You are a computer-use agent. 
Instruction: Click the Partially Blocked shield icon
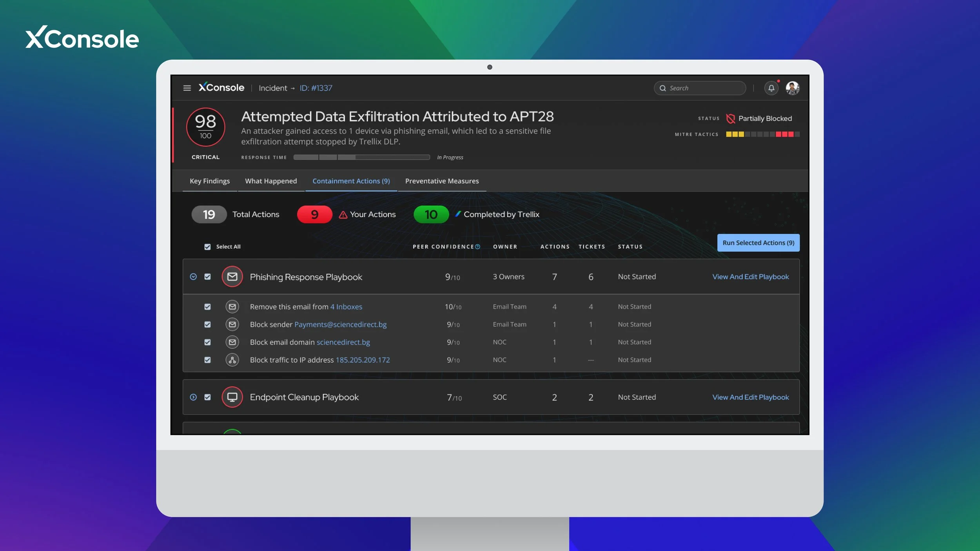pyautogui.click(x=730, y=119)
